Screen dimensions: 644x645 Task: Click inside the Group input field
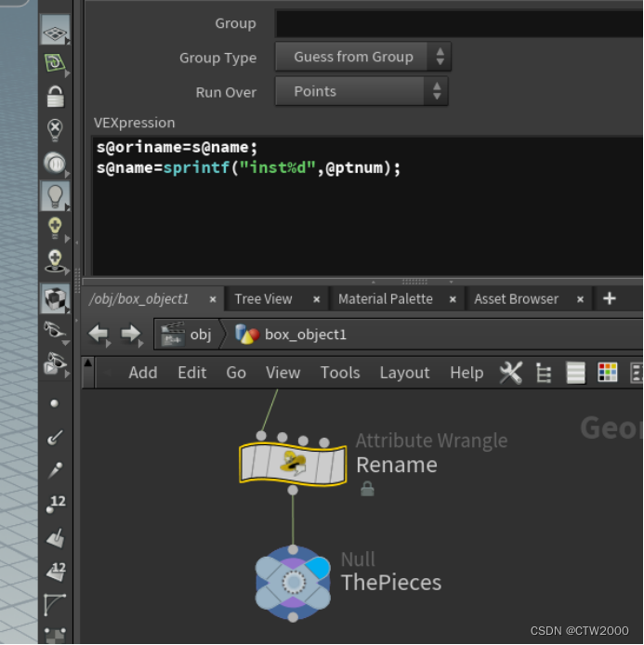458,23
